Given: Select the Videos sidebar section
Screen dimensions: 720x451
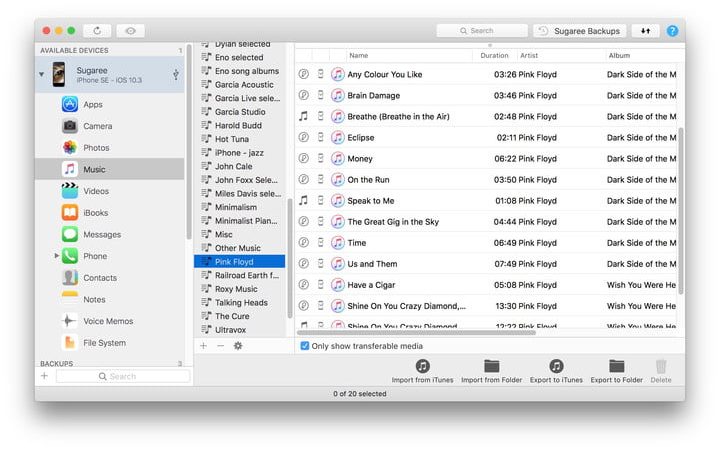Looking at the screenshot, I should point(96,191).
